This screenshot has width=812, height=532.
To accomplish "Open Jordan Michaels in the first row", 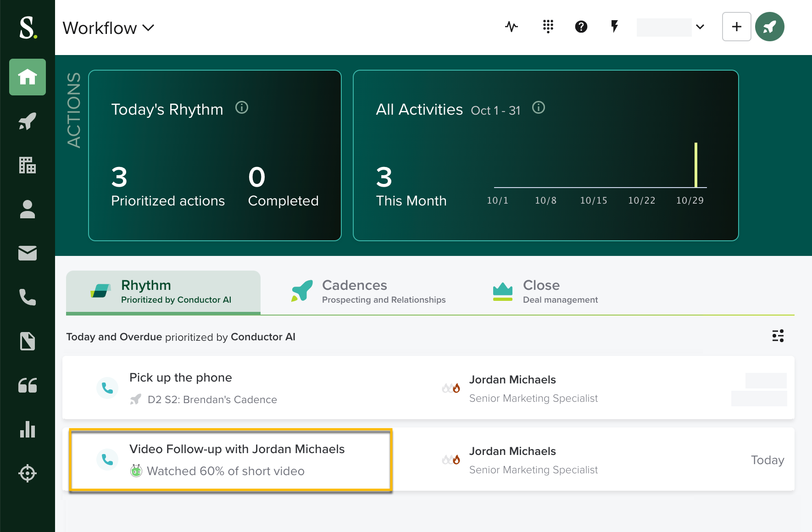I will point(512,380).
